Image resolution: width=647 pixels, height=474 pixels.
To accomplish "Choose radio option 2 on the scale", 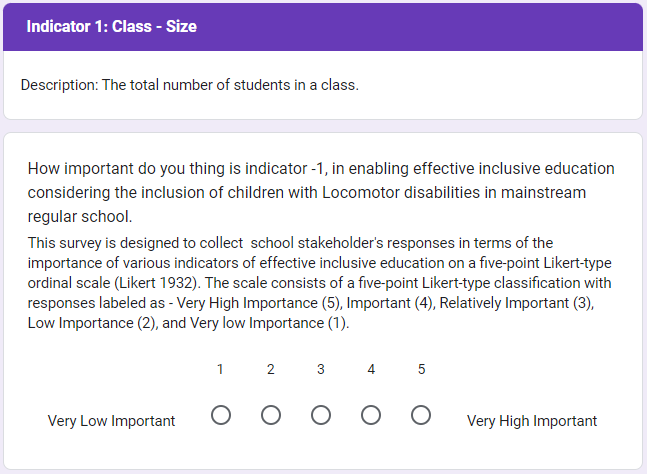I will (x=271, y=414).
